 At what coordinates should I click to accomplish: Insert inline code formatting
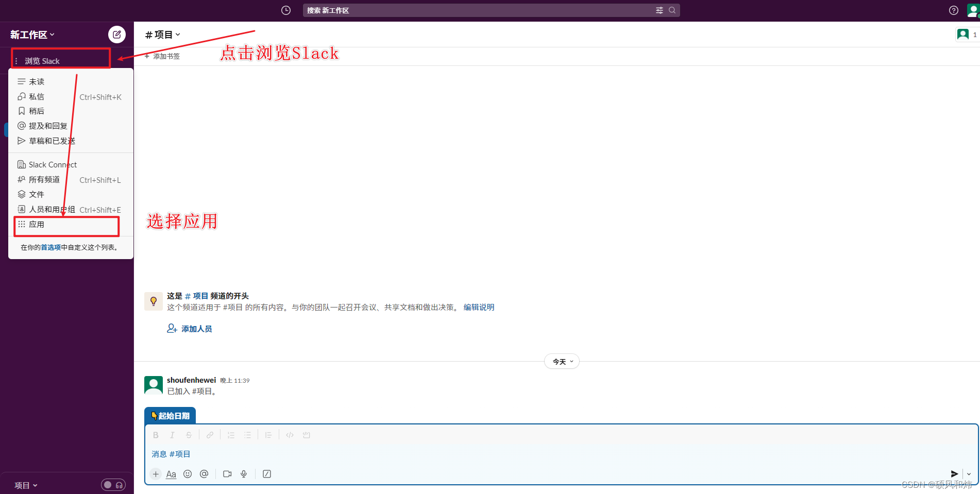click(290, 435)
